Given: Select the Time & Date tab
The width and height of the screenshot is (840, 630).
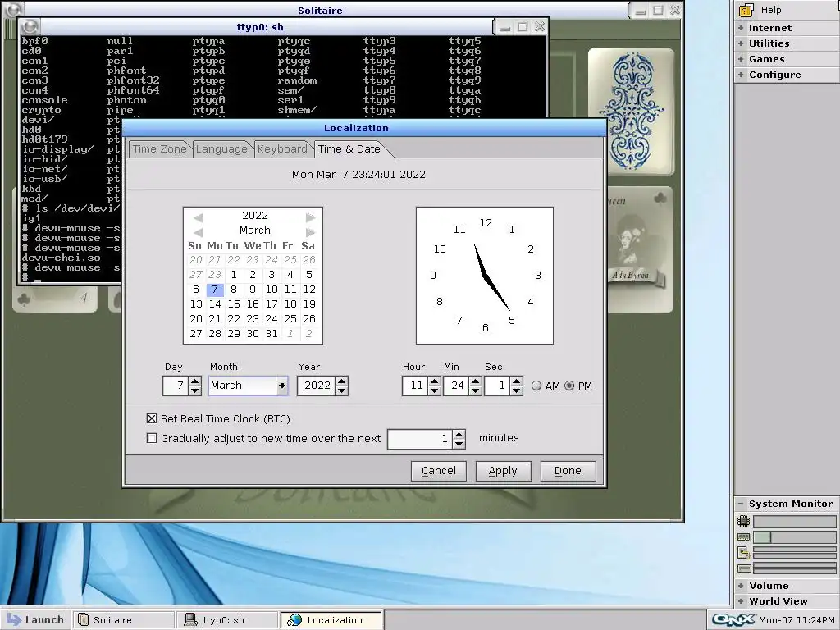Looking at the screenshot, I should pos(349,149).
